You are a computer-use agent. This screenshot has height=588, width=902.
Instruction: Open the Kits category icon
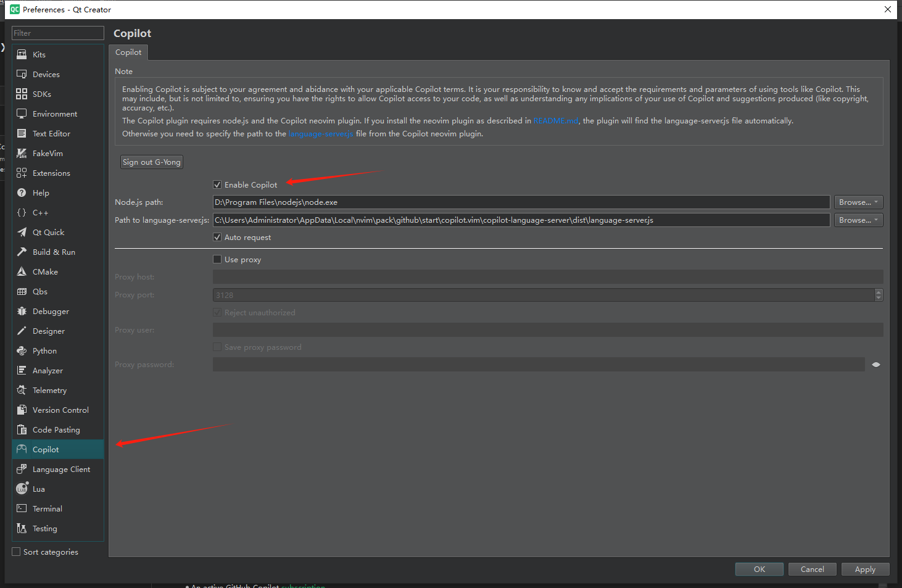tap(22, 54)
